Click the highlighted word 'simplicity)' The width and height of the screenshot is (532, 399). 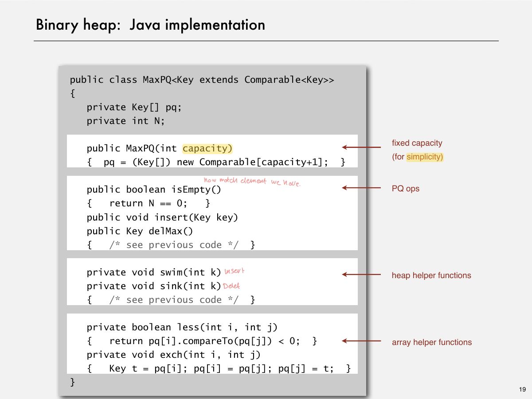coord(425,157)
